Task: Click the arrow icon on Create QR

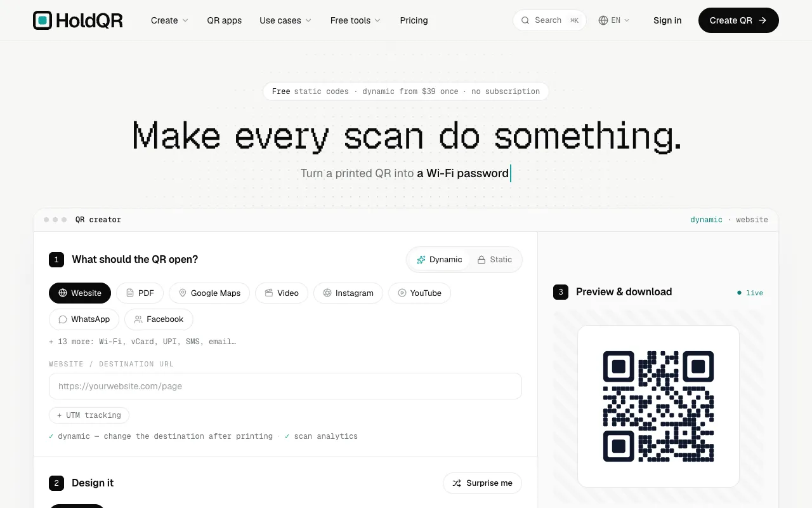Action: [x=763, y=20]
